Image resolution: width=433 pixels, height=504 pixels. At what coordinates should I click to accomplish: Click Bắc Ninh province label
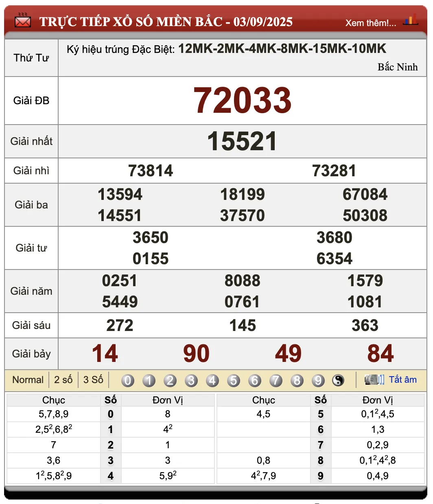(x=398, y=67)
